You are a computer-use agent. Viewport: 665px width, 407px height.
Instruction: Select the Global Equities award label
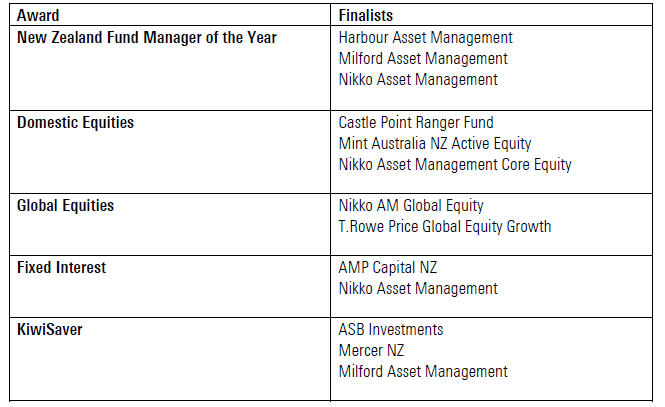(x=66, y=205)
